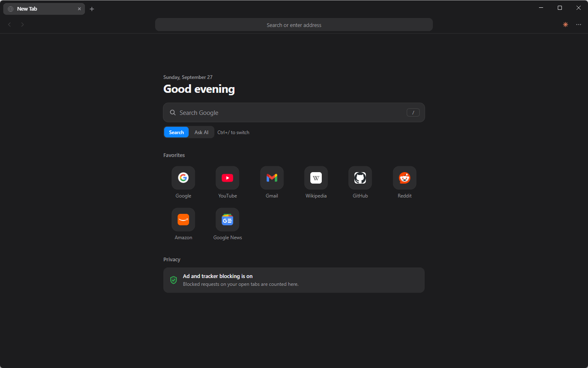Image resolution: width=588 pixels, height=368 pixels.
Task: Open the three-dot browser menu
Action: (x=579, y=25)
